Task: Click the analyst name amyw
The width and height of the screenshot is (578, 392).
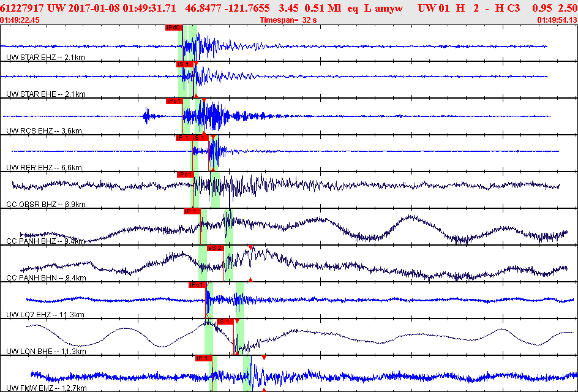Action: pos(389,8)
